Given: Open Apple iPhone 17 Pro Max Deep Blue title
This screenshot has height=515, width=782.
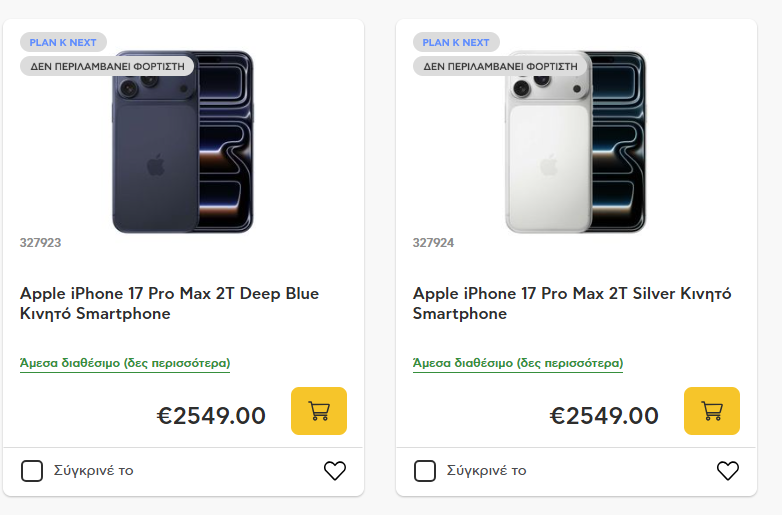Looking at the screenshot, I should pos(169,303).
